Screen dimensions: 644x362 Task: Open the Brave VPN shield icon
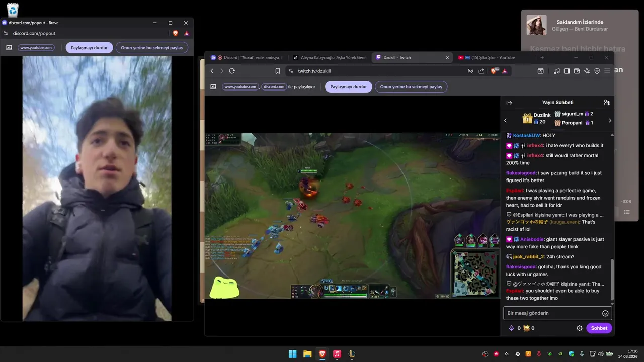(597, 71)
